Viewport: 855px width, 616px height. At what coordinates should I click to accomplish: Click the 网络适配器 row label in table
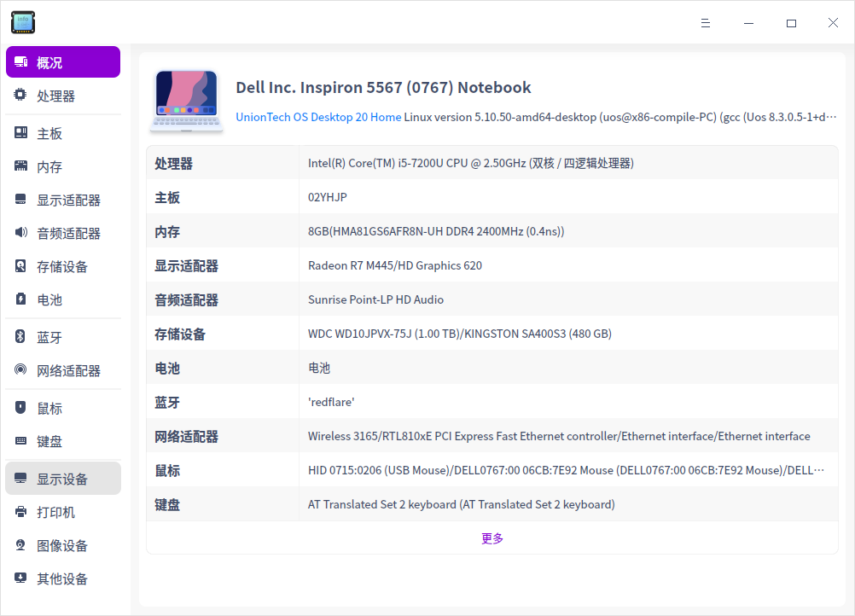(187, 437)
